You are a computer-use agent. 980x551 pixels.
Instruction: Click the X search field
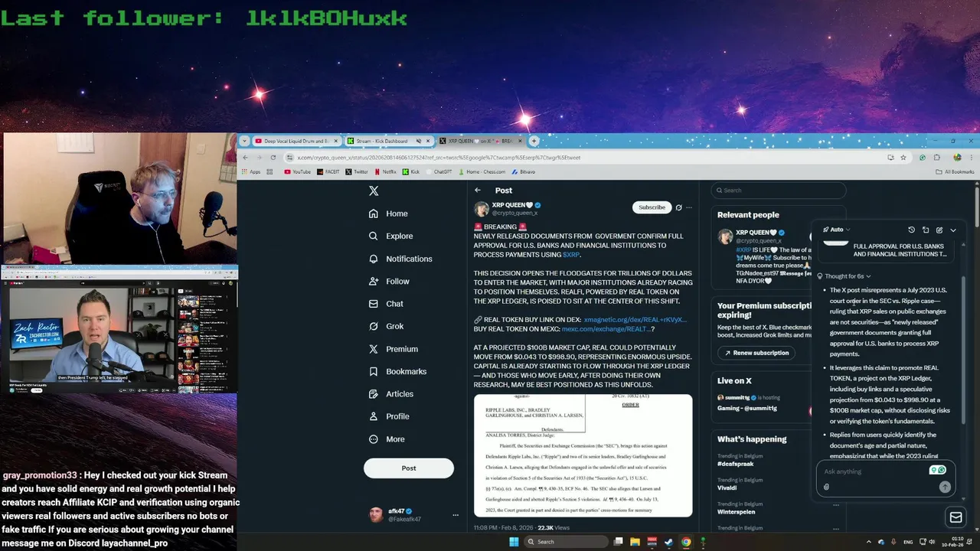click(778, 191)
